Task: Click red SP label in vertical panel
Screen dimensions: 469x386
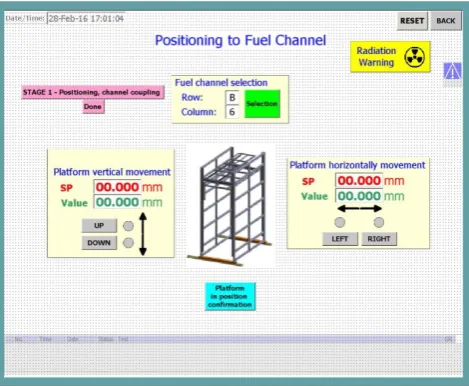Action: 66,188
